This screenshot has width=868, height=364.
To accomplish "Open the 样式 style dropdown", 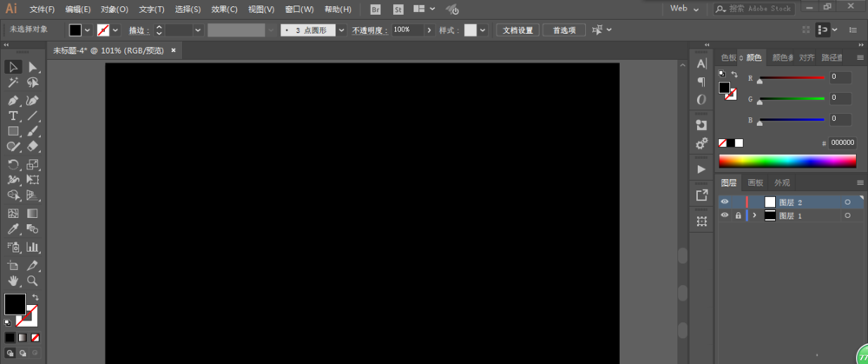I will tap(483, 30).
